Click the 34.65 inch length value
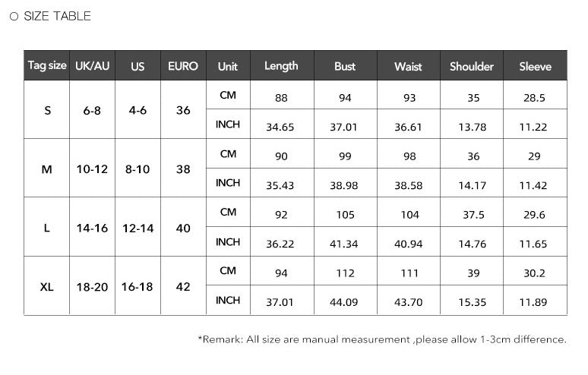The image size is (588, 375). point(280,127)
